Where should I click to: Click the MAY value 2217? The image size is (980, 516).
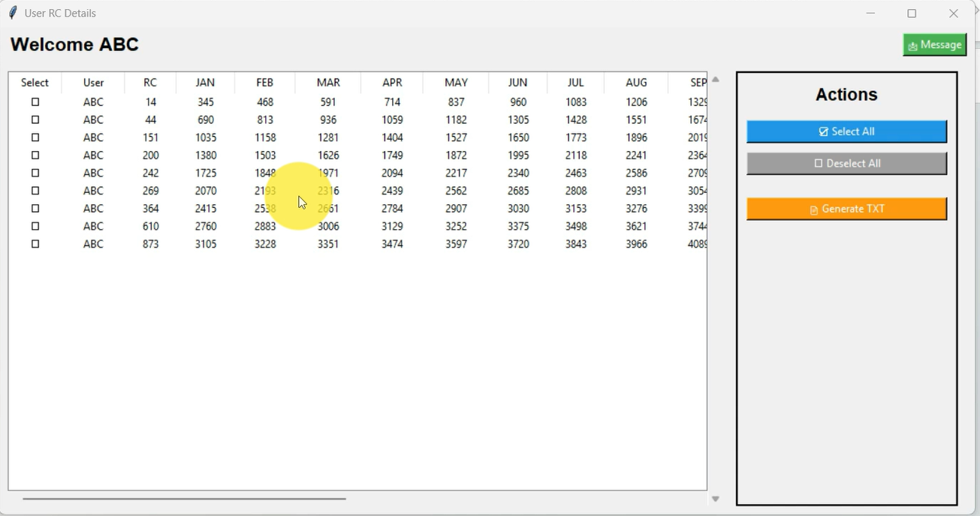tap(456, 173)
